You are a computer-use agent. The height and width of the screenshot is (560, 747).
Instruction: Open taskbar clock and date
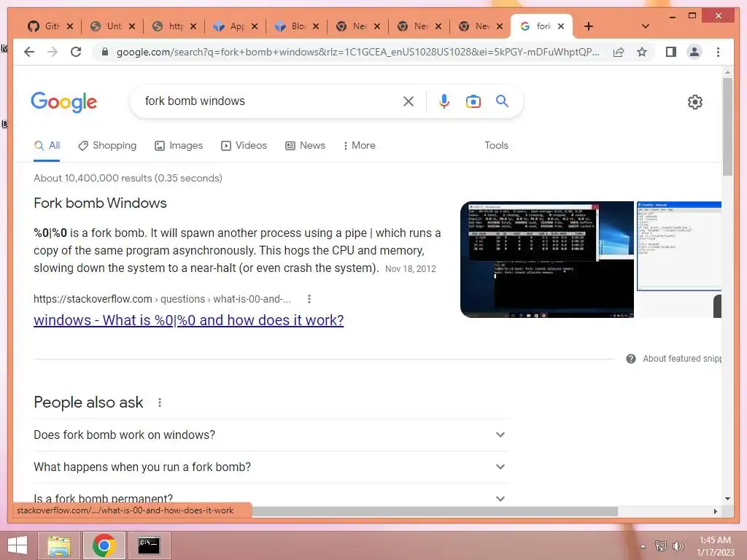tap(716, 545)
